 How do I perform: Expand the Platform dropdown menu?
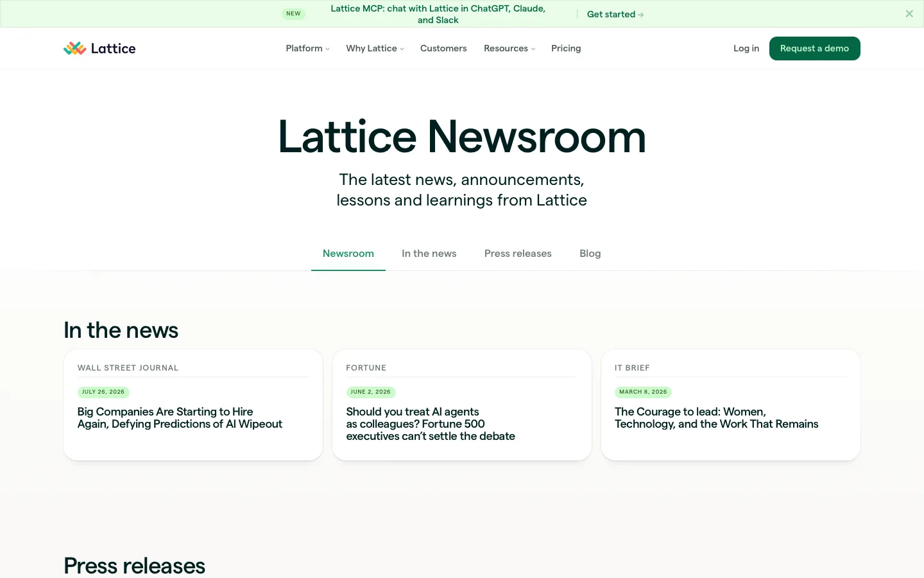[x=307, y=48]
